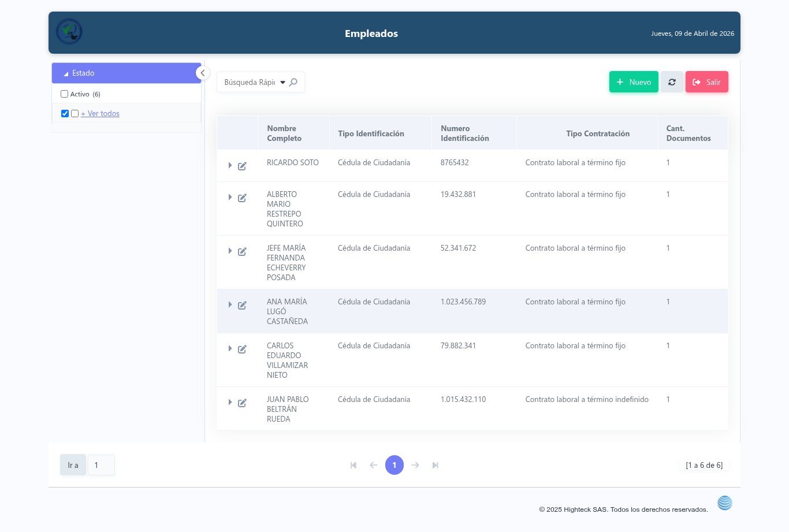The image size is (789, 532).
Task: Click the name JUAN PABLO BELTRÁN RUEDA
Action: click(x=288, y=409)
